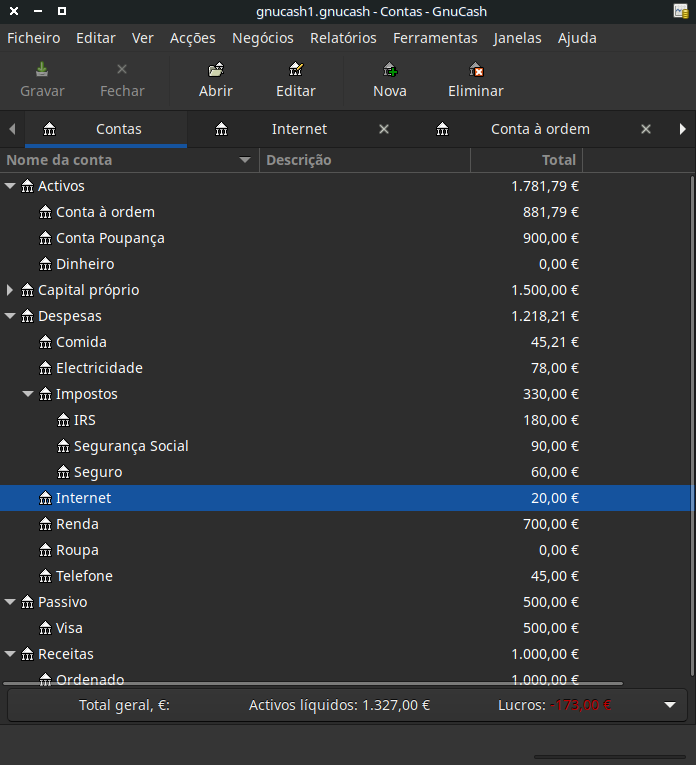Click the Editar account toolbar icon

point(296,70)
